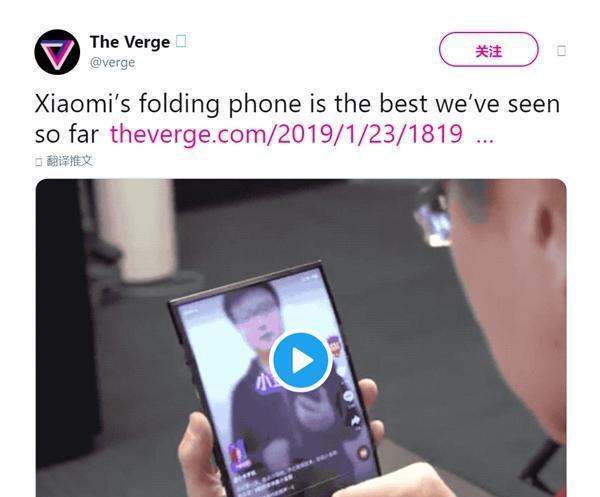Follow The Verge with the 关注 button

[489, 50]
